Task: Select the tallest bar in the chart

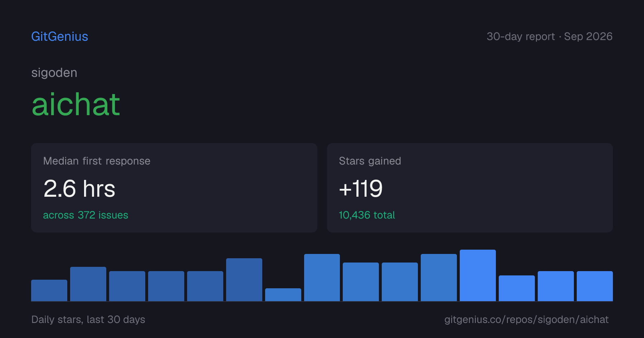Action: tap(478, 275)
